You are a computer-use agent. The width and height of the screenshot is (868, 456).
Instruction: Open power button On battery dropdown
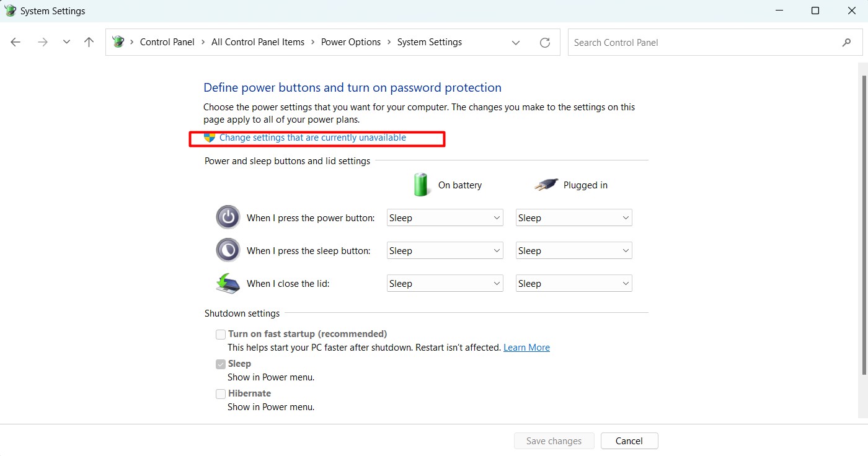(x=445, y=217)
